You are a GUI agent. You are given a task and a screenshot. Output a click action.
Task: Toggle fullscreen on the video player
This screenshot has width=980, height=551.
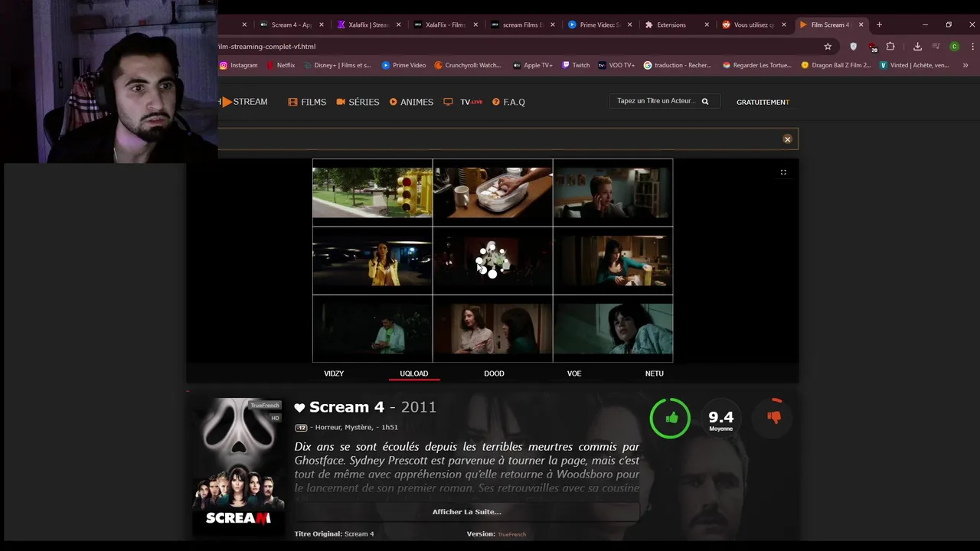[783, 172]
